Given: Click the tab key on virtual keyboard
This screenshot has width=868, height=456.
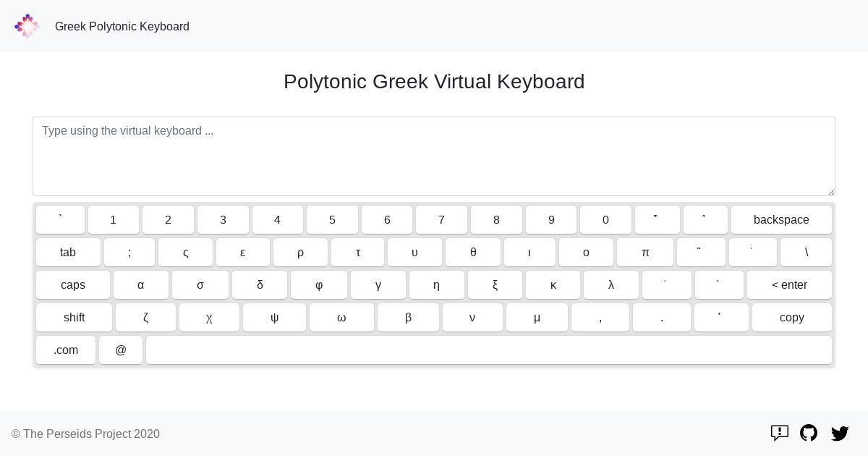Looking at the screenshot, I should [x=68, y=253].
